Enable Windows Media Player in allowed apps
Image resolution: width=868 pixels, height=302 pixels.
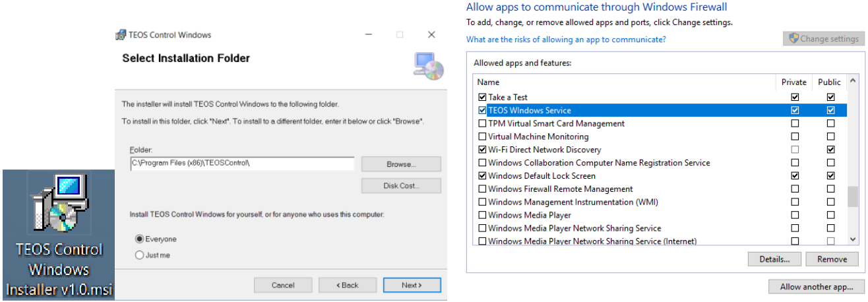(482, 215)
